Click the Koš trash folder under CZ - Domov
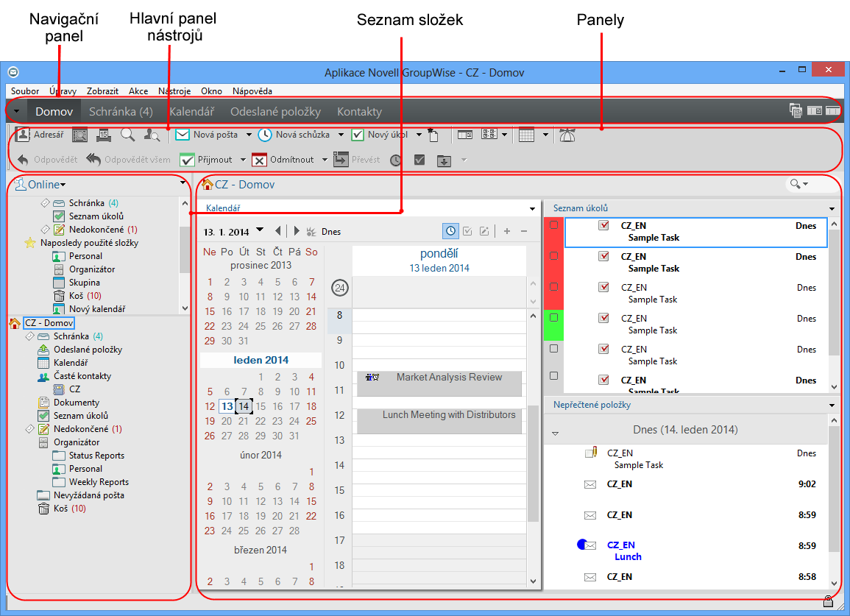Screen dimensions: 850x616 63,509
